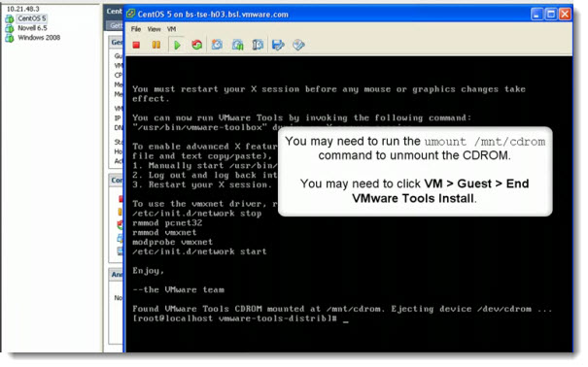Select the CentOS 5 virtual machine
This screenshot has height=367, width=588.
[x=31, y=18]
